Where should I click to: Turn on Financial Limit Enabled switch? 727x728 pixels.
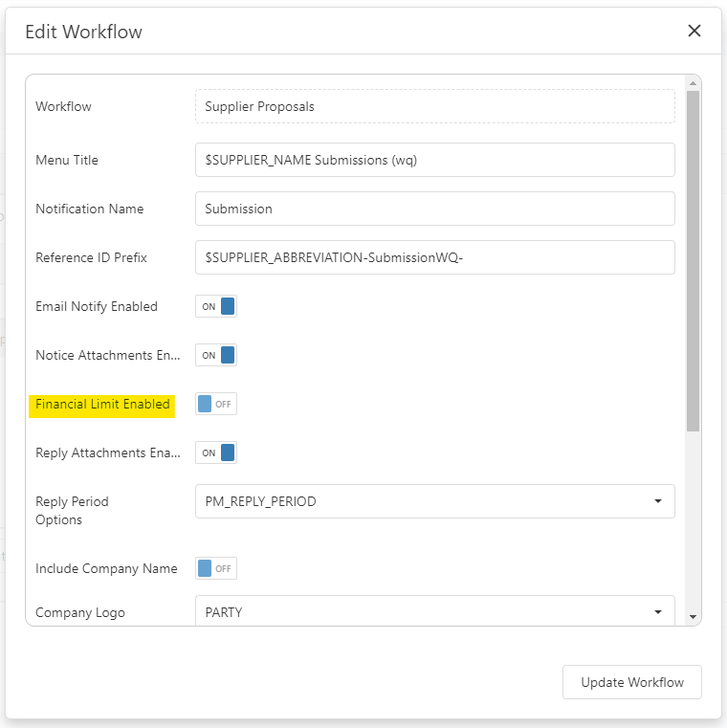coord(216,404)
